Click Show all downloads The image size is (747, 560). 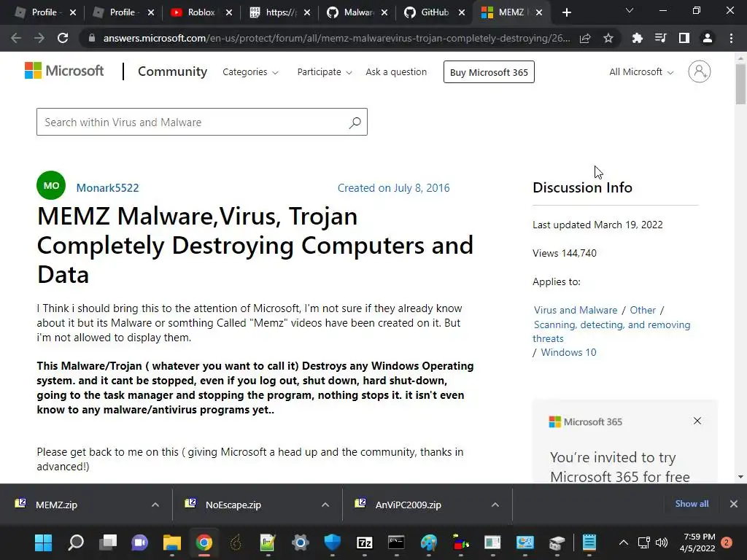pyautogui.click(x=692, y=504)
